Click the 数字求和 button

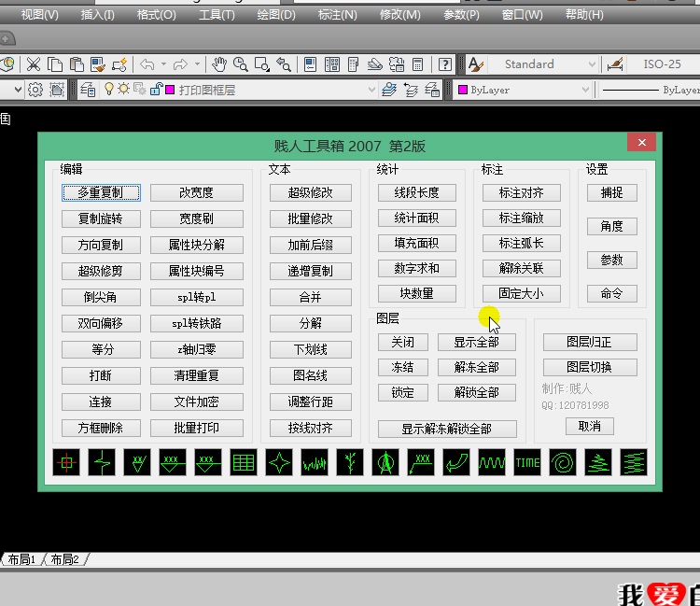click(417, 268)
